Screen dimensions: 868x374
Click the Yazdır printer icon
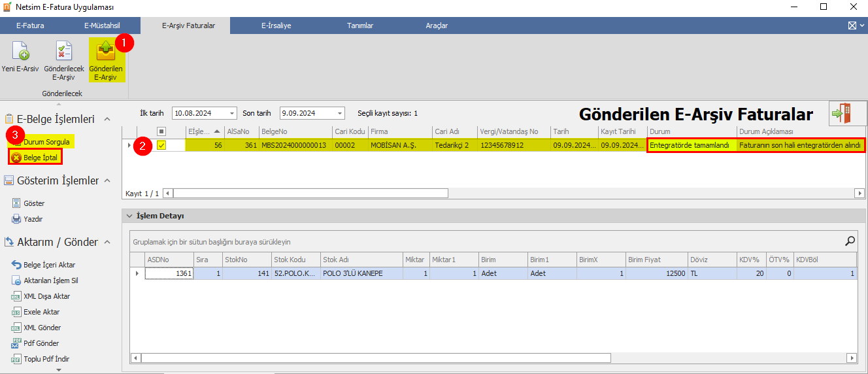17,219
